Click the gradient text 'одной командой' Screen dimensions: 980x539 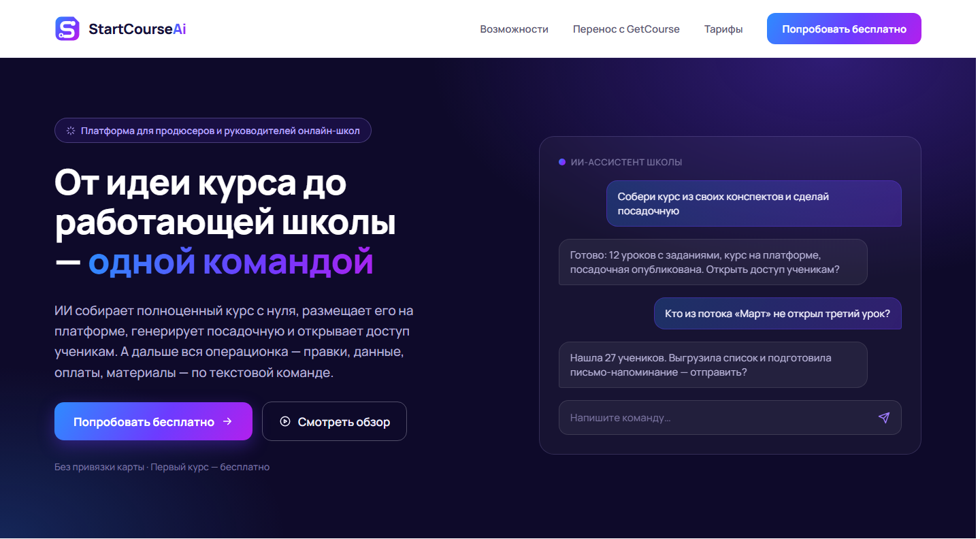(x=231, y=262)
